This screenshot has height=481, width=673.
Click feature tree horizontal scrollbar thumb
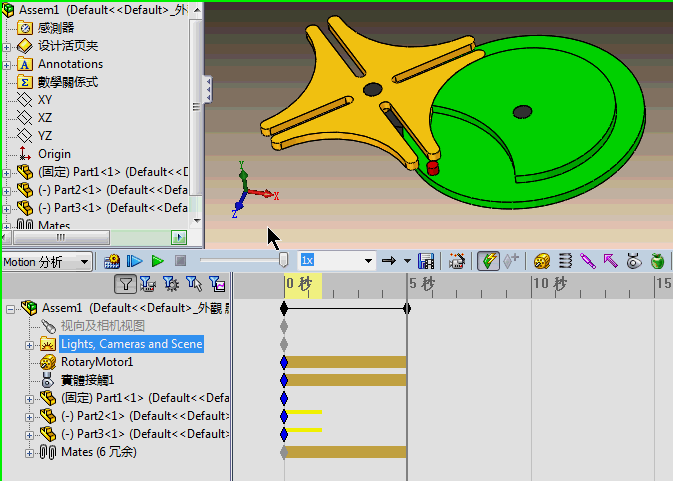[61, 237]
